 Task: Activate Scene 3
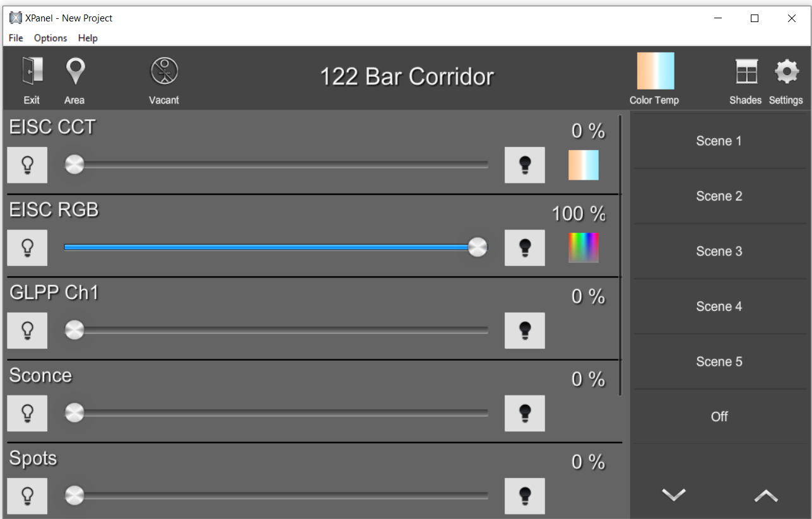coord(719,251)
